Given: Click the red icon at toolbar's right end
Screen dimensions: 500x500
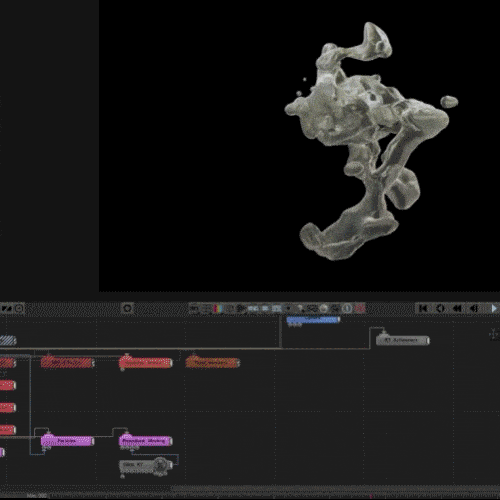Looking at the screenshot, I should click(x=360, y=308).
